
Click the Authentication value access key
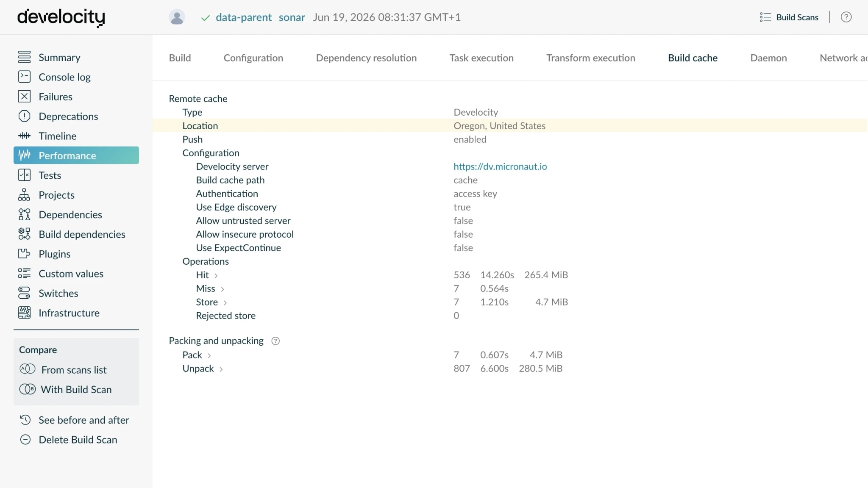475,193
